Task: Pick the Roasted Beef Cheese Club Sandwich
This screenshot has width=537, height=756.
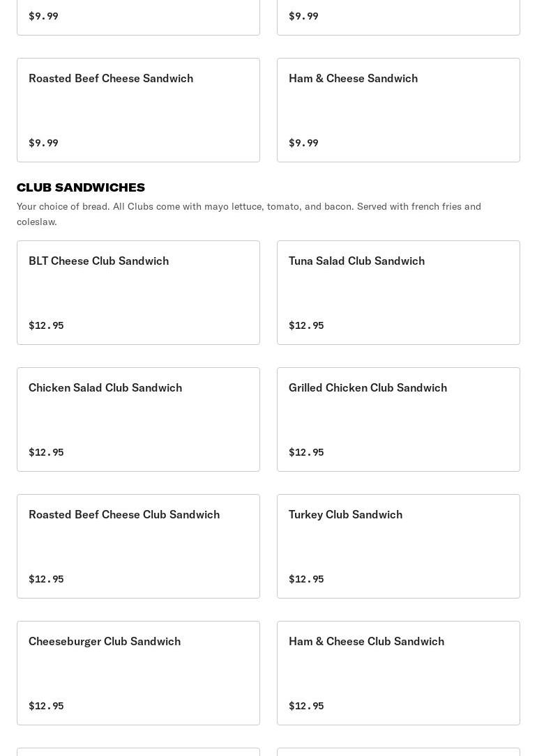Action: (x=124, y=515)
